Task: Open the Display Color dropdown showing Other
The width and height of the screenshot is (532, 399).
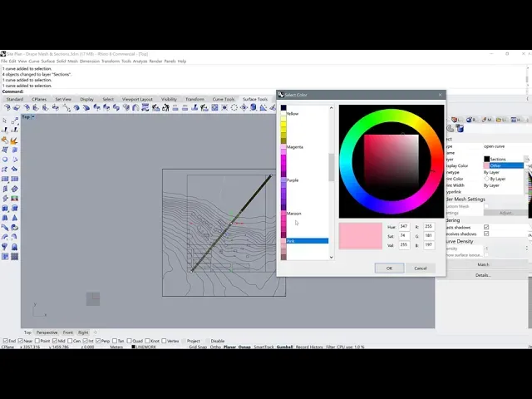Action: click(x=505, y=165)
